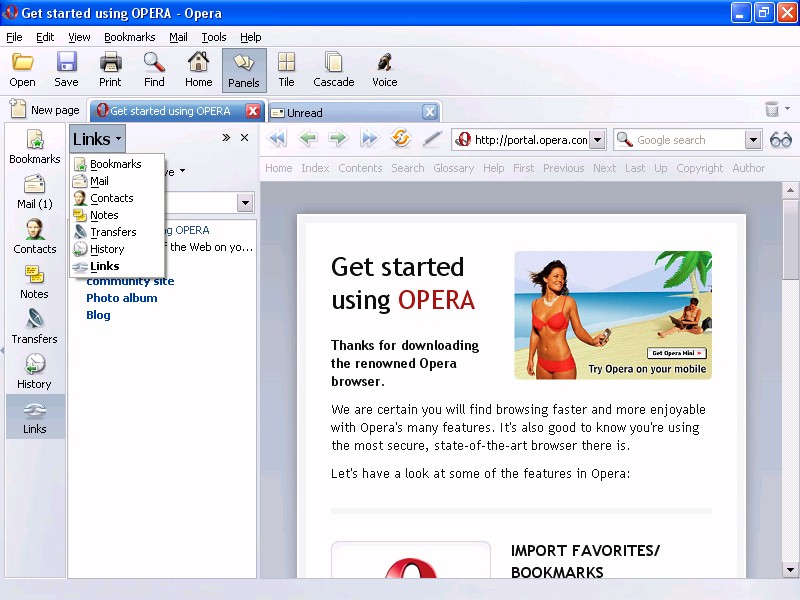Open the Bookmarks menu in menu bar
This screenshot has height=600, width=800.
(x=129, y=37)
